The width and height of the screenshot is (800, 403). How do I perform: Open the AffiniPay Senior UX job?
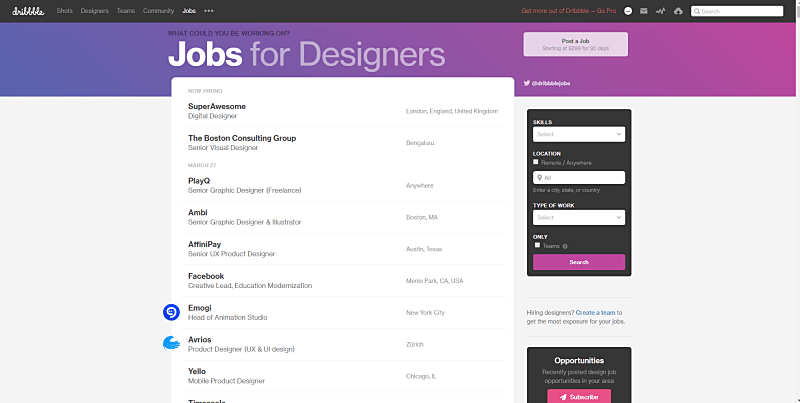343,248
